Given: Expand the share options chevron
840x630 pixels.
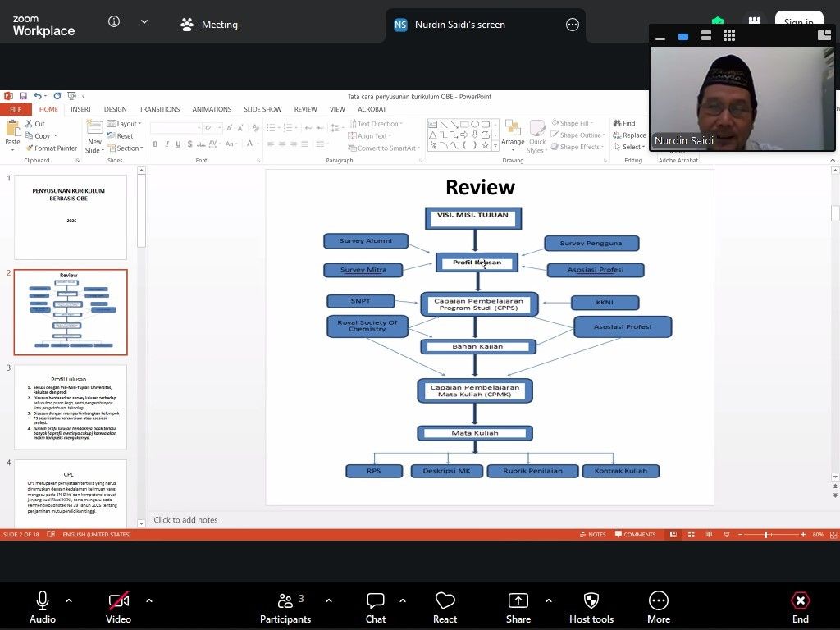Looking at the screenshot, I should (x=549, y=600).
